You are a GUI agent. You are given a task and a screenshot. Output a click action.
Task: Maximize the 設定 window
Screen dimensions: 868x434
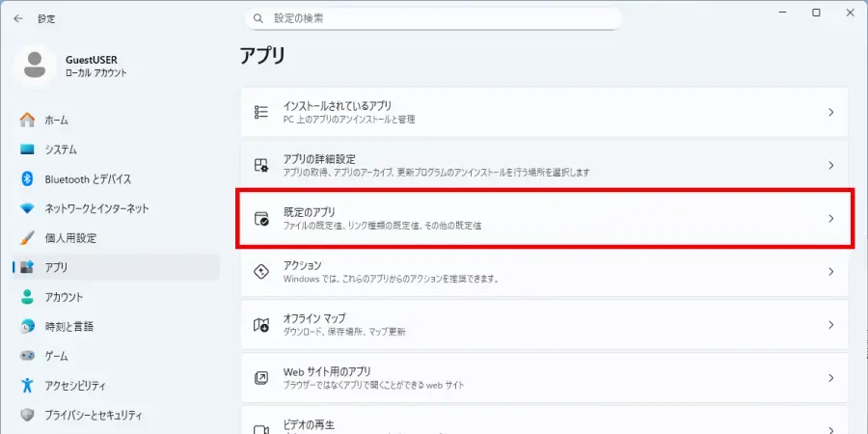[x=816, y=13]
